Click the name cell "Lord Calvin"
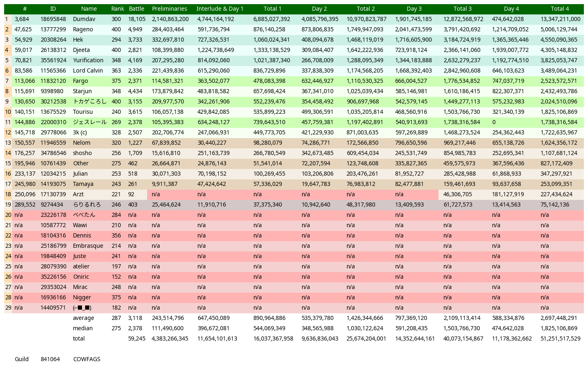The image size is (588, 369). coord(88,71)
